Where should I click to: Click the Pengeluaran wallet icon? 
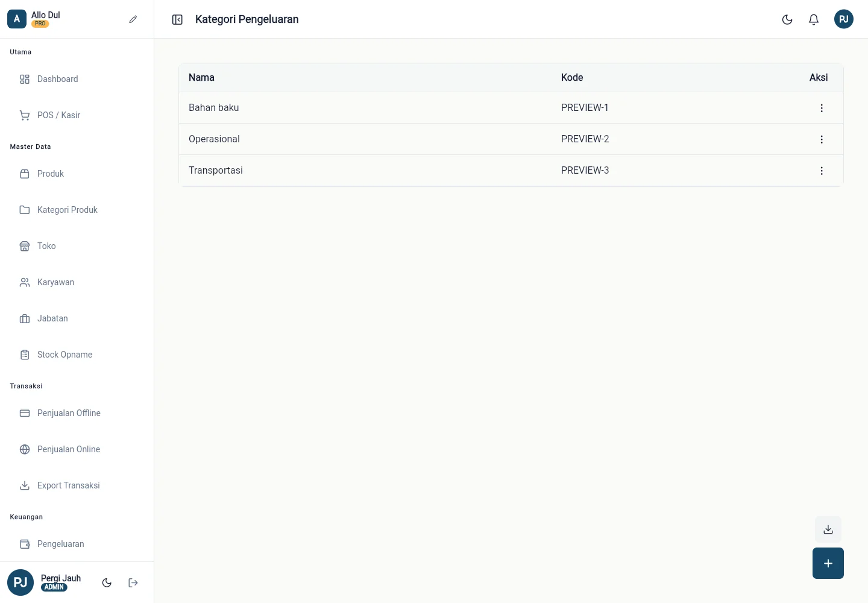[x=25, y=544]
